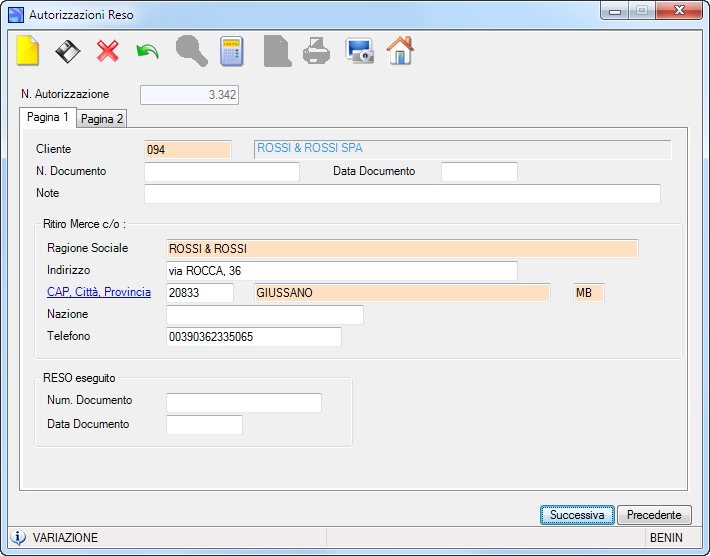Image resolution: width=710 pixels, height=556 pixels.
Task: Click the info icon in status bar
Action: [x=18, y=537]
